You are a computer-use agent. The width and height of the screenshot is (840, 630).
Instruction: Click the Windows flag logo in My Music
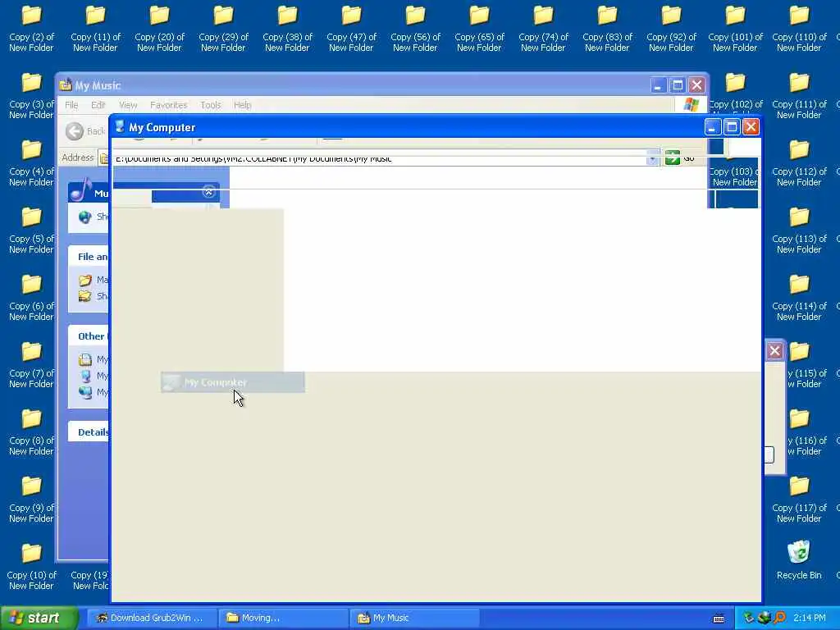pyautogui.click(x=691, y=104)
